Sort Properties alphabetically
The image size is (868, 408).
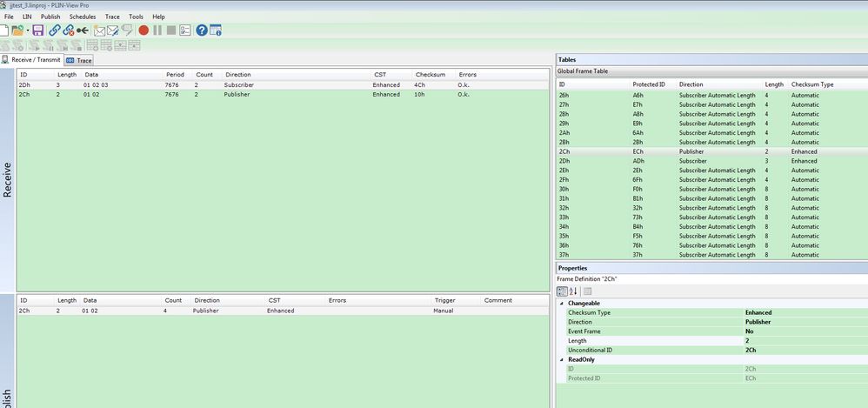tap(573, 291)
